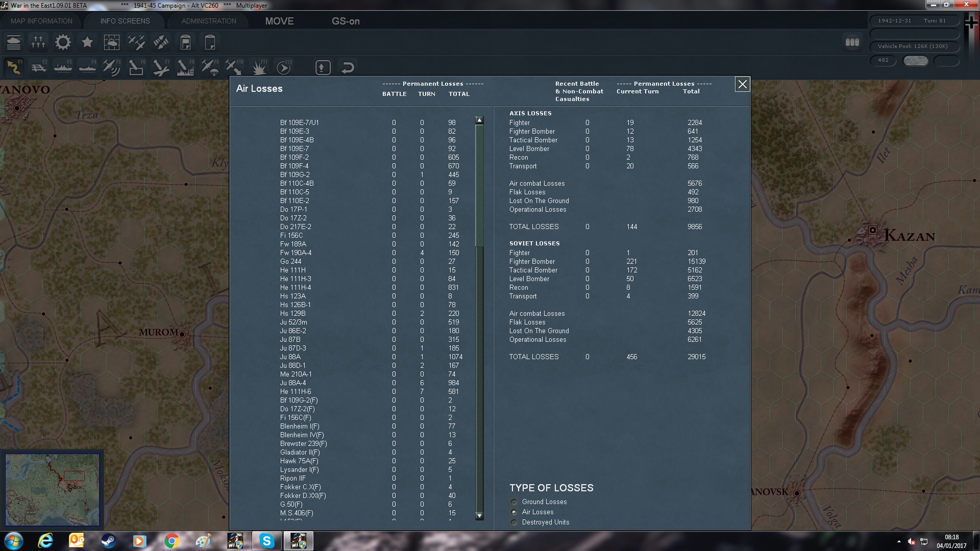Viewport: 980px width, 551px height.
Task: Select the Air Losses radio button
Action: [x=513, y=512]
